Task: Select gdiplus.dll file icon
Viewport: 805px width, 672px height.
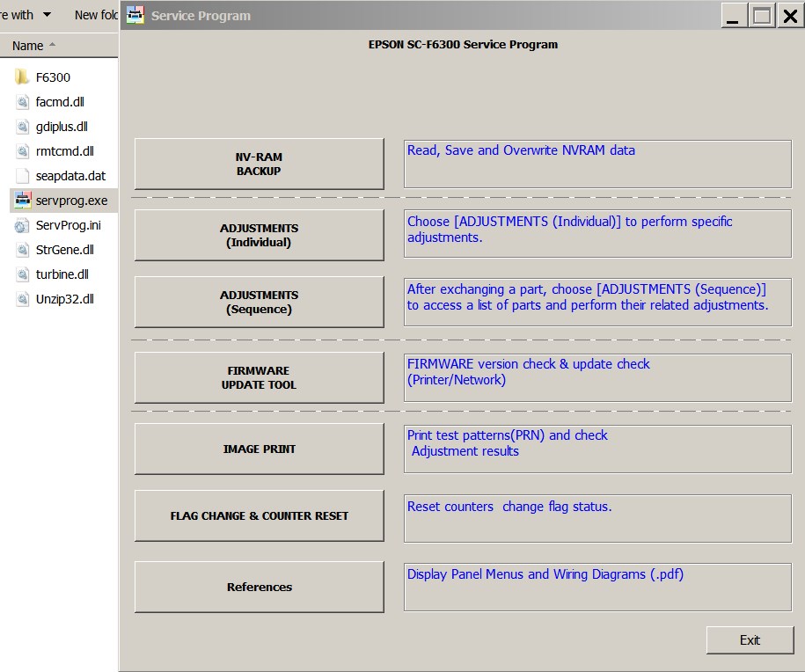Action: (22, 127)
